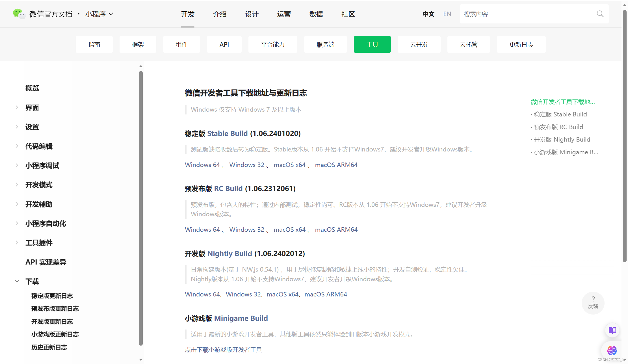Download Stable Build for Windows 32
This screenshot has height=364, width=628.
point(247,165)
